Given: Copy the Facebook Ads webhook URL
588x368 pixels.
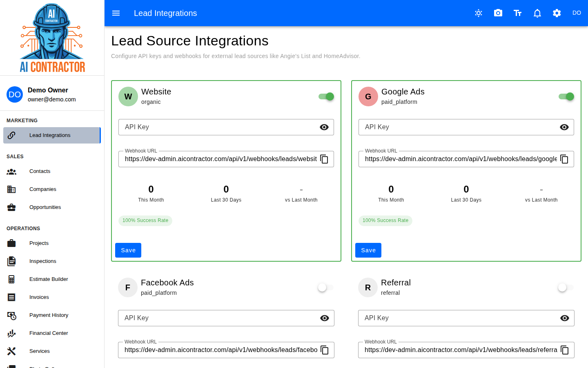Looking at the screenshot, I should [x=325, y=350].
